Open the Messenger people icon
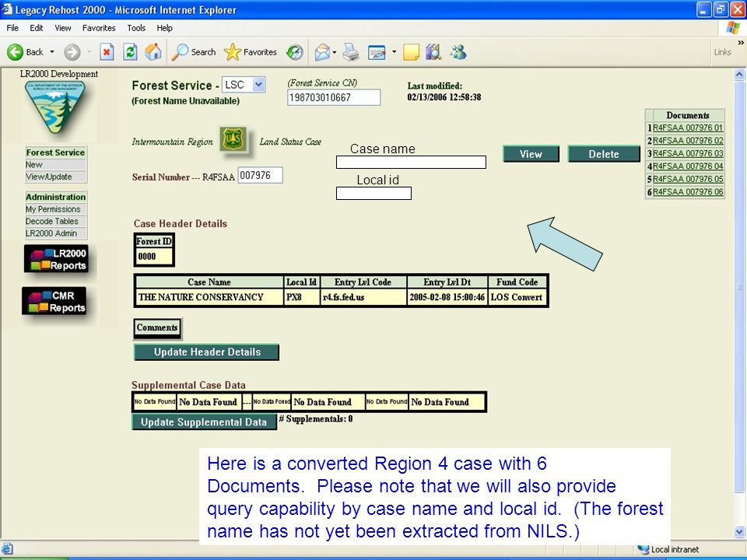This screenshot has width=747, height=560. [458, 52]
